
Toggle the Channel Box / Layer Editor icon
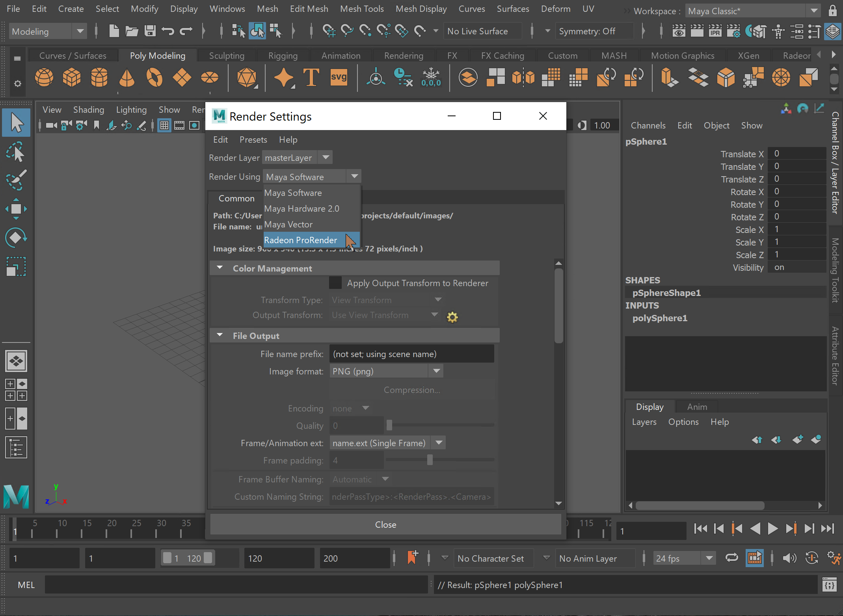832,32
